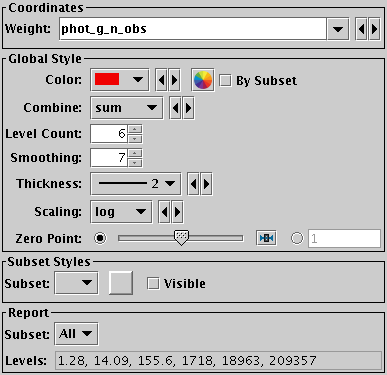Choose previous Combine option with left arrow
Image resolution: width=387 pixels, height=375 pixels.
click(176, 108)
